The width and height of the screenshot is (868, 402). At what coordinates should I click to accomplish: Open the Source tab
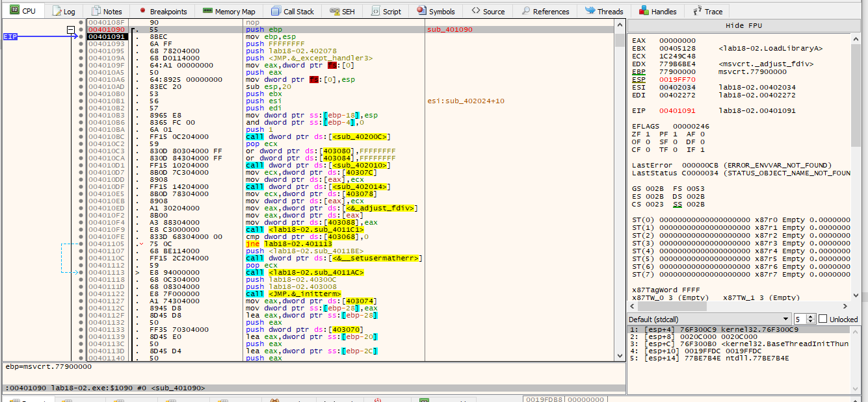(x=488, y=11)
